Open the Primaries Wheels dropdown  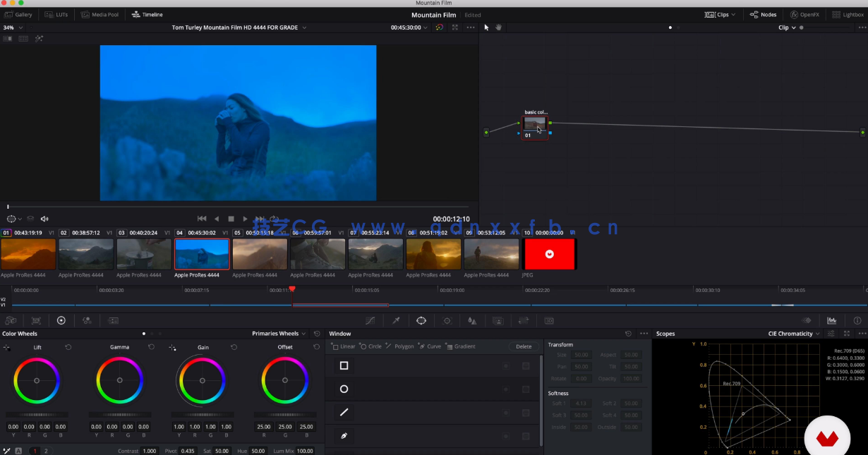277,333
